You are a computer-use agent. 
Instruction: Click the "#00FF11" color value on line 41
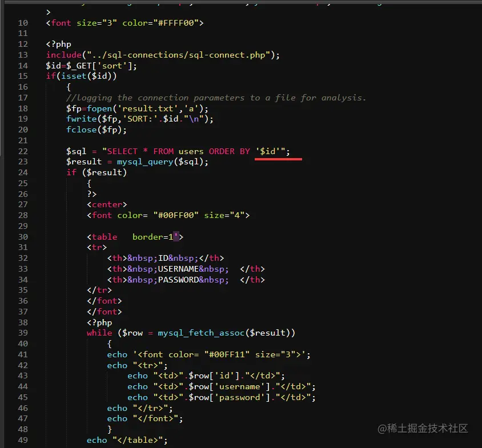click(x=227, y=354)
